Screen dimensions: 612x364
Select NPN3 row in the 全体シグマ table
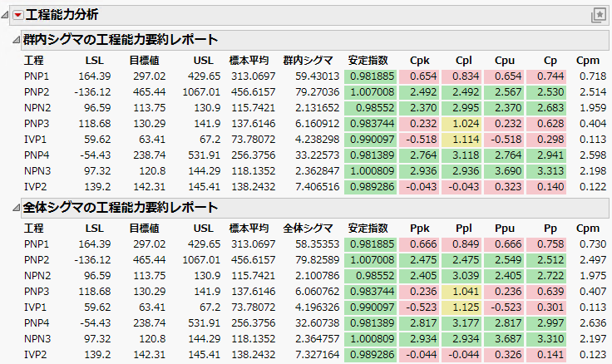(x=37, y=339)
